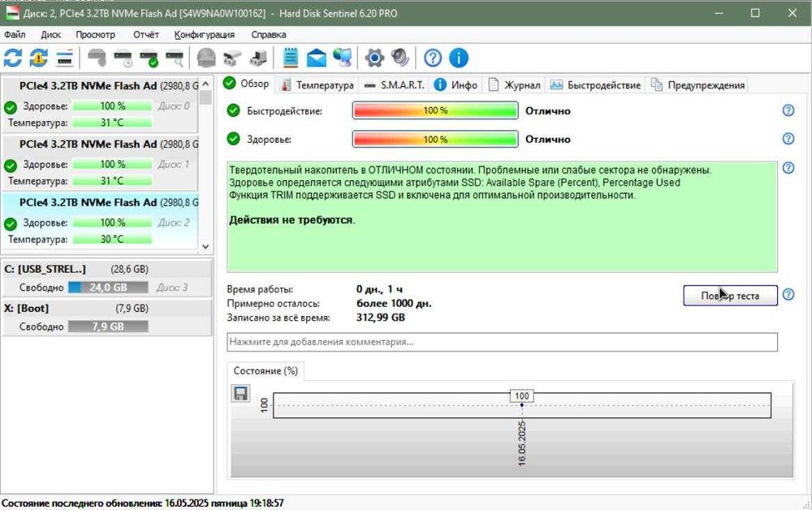Select the Обзор tab
Screen dimensions: 812x510
[247, 84]
